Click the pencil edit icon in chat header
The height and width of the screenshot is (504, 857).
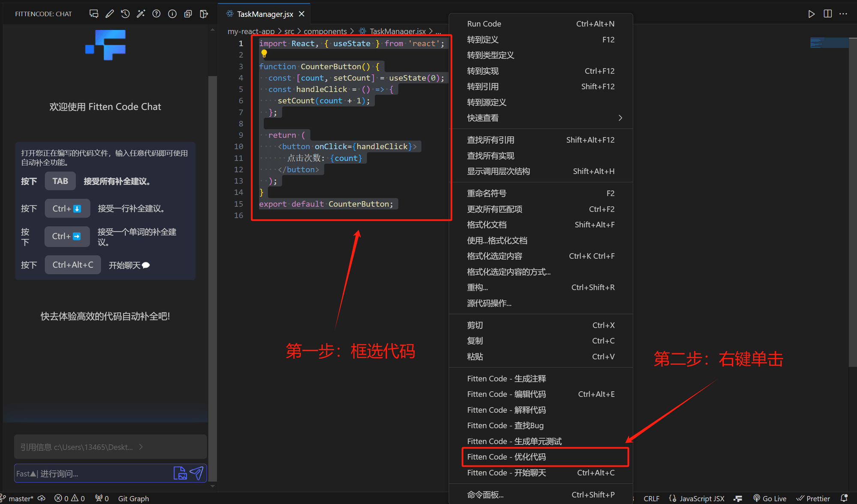pyautogui.click(x=110, y=14)
